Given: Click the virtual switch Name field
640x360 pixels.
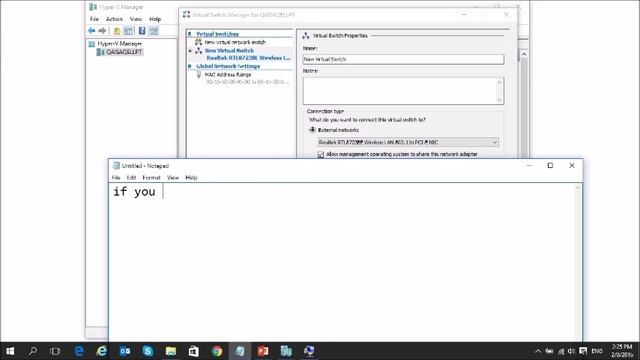Looking at the screenshot, I should 403,59.
